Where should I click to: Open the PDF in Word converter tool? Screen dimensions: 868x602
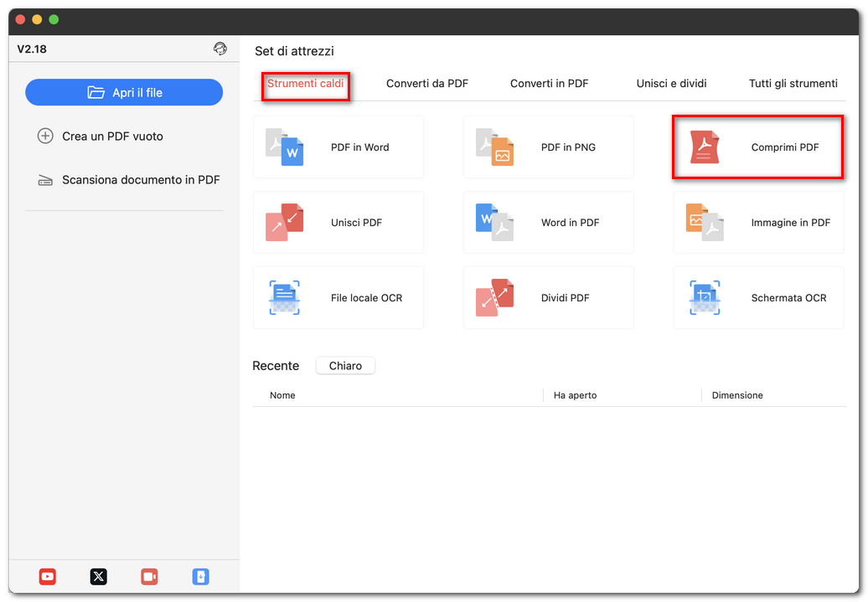pos(338,147)
